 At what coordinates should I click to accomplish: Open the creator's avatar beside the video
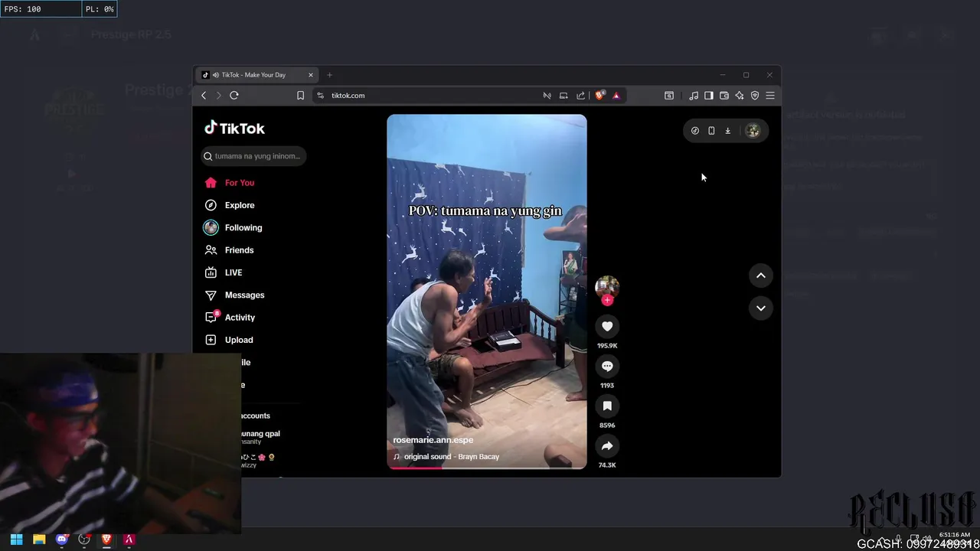pos(607,287)
